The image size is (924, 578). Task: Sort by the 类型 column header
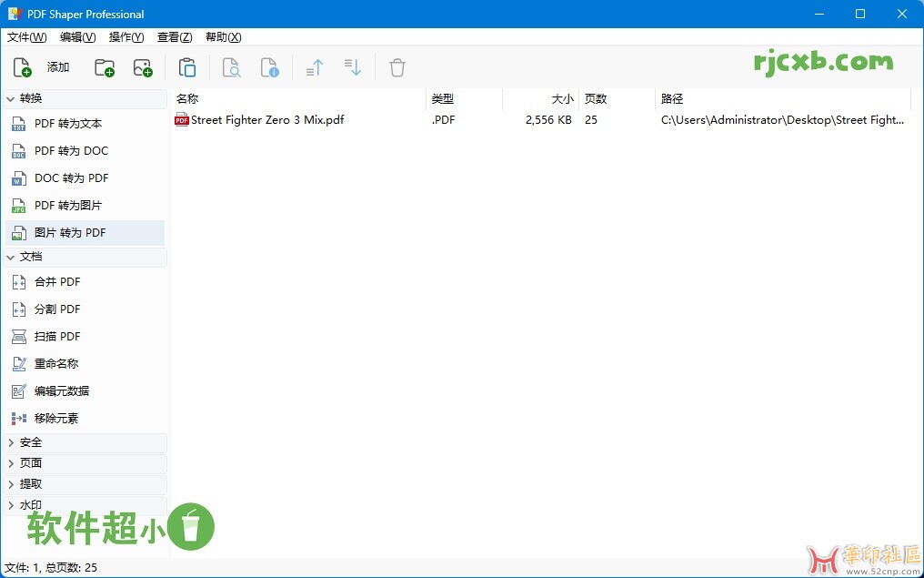click(x=464, y=99)
